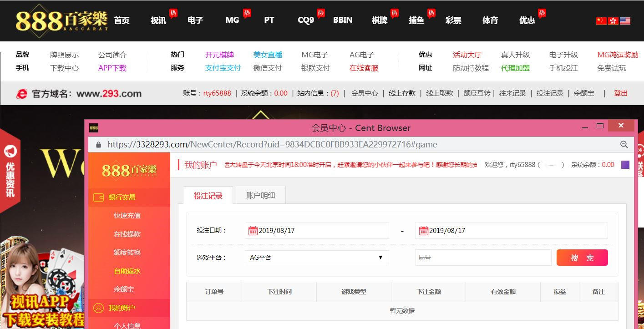Open the 美女直播 link
Viewport: 644px width, 329px height.
pos(268,55)
